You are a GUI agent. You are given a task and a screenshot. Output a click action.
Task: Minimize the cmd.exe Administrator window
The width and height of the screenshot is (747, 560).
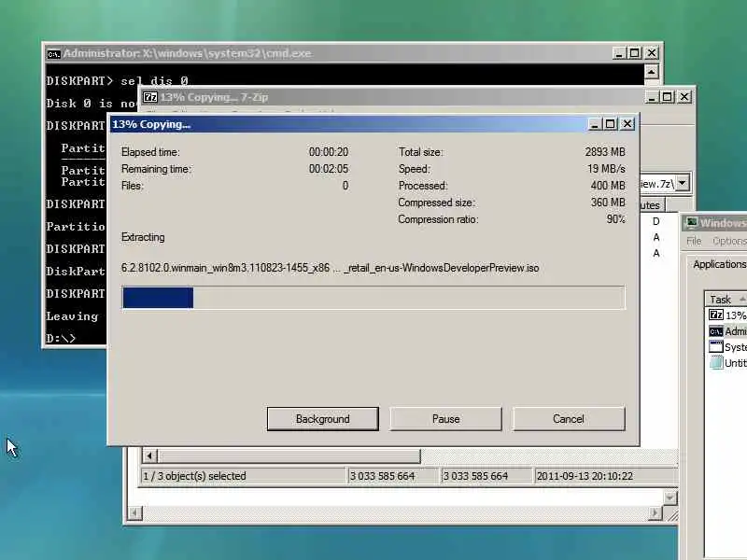pos(618,53)
